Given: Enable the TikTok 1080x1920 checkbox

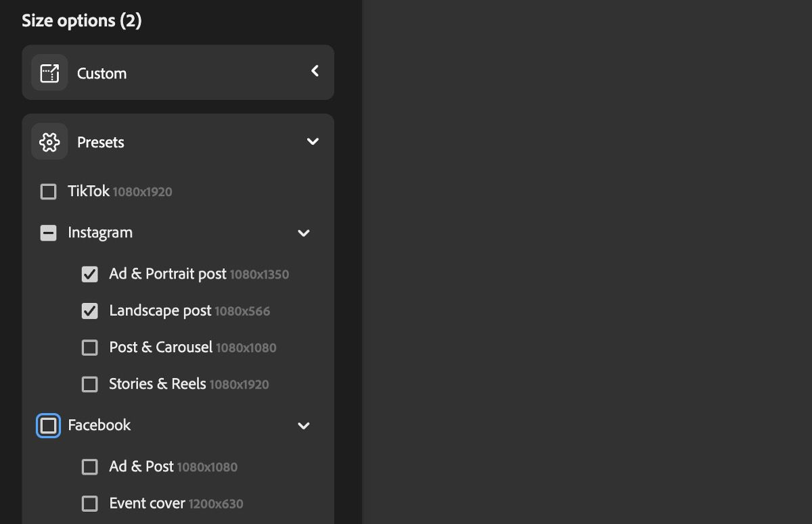Looking at the screenshot, I should tap(49, 192).
